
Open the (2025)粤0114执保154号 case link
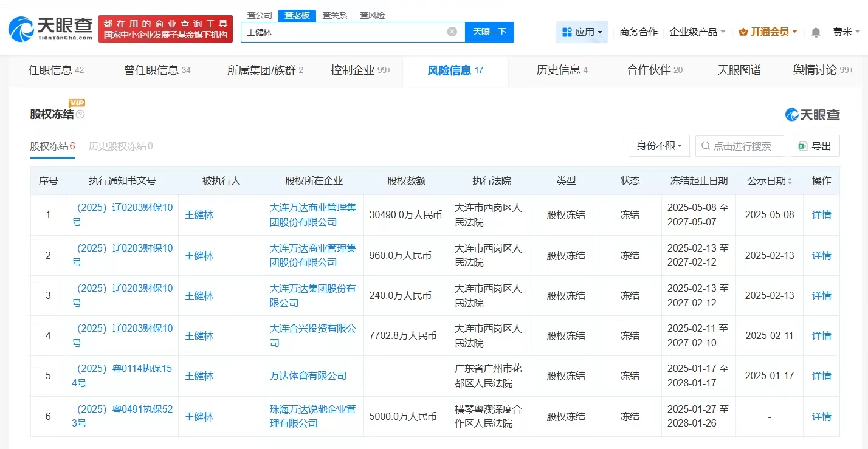[122, 376]
